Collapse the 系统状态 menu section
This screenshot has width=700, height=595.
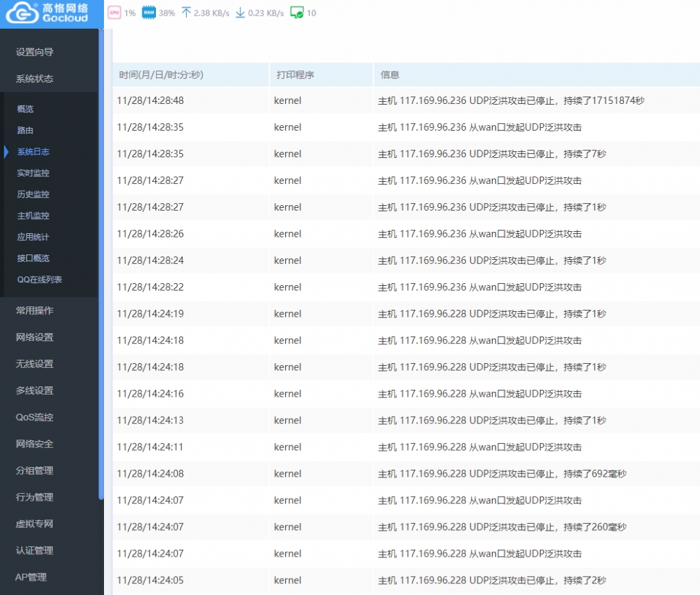35,79
